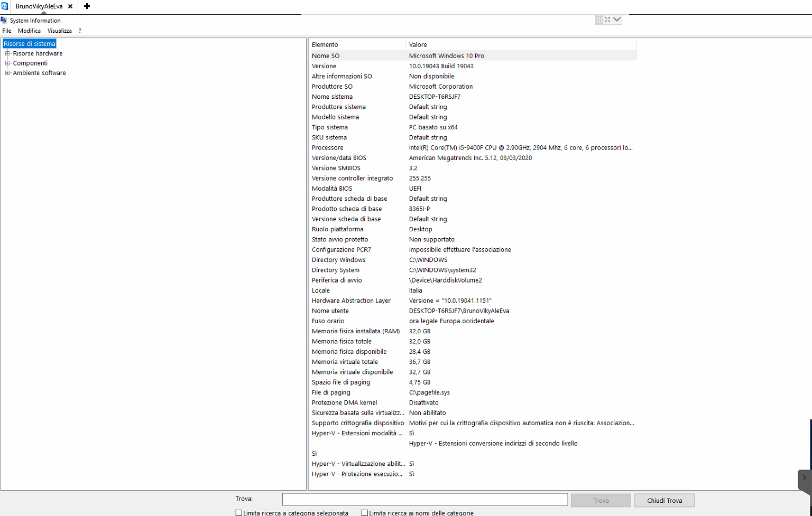The width and height of the screenshot is (812, 516).
Task: Select Risorse di sistema in the tree
Action: [30, 44]
